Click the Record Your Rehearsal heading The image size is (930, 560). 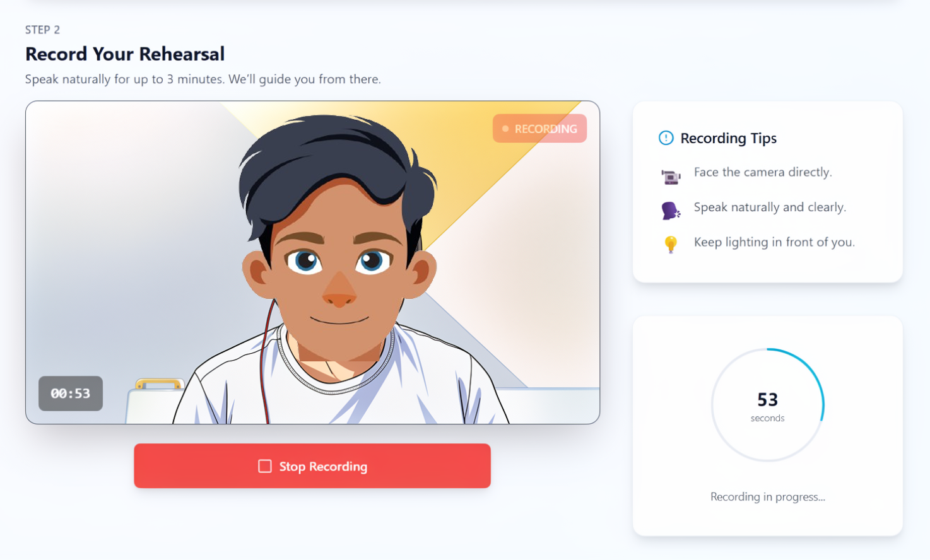[x=125, y=54]
